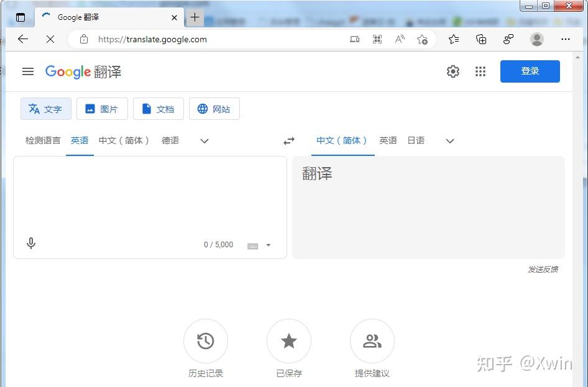Click the blue 登录 sign-in button
This screenshot has width=588, height=387.
coord(530,71)
